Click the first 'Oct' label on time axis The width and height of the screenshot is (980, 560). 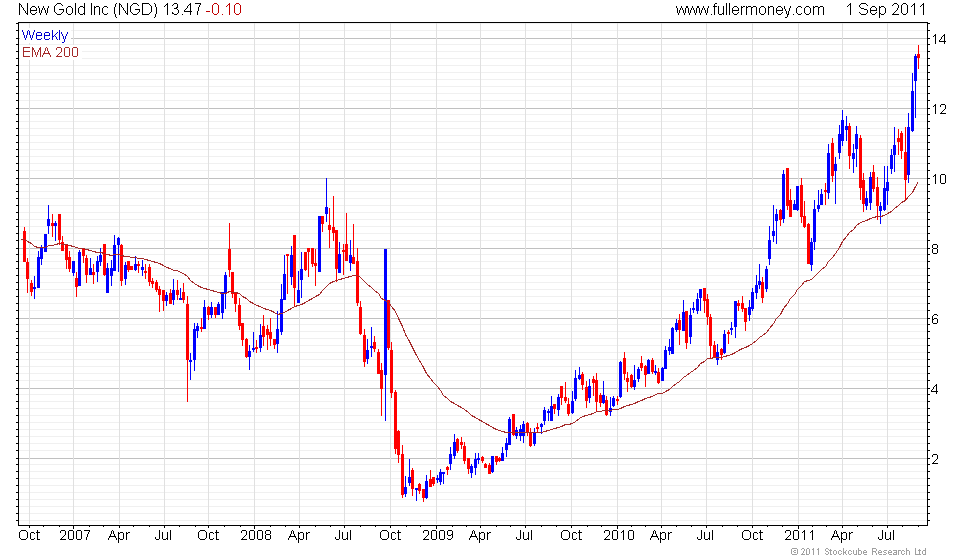[x=29, y=535]
